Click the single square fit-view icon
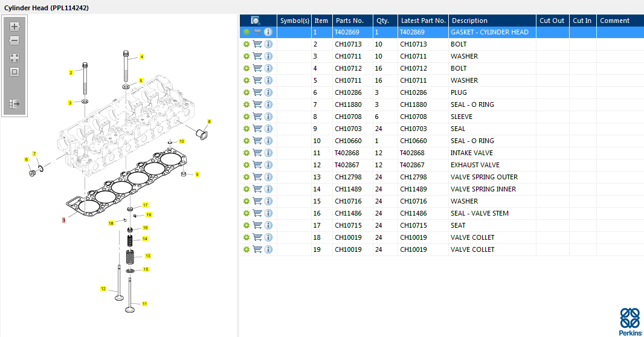 (14, 72)
